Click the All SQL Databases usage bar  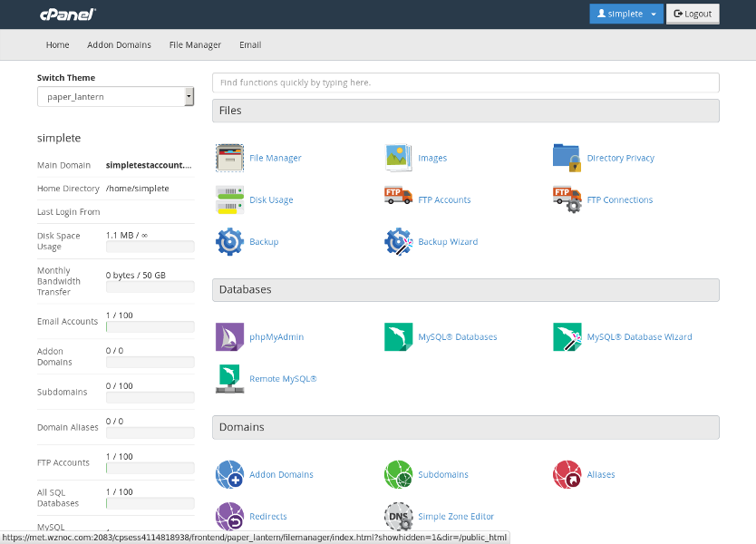pos(150,503)
